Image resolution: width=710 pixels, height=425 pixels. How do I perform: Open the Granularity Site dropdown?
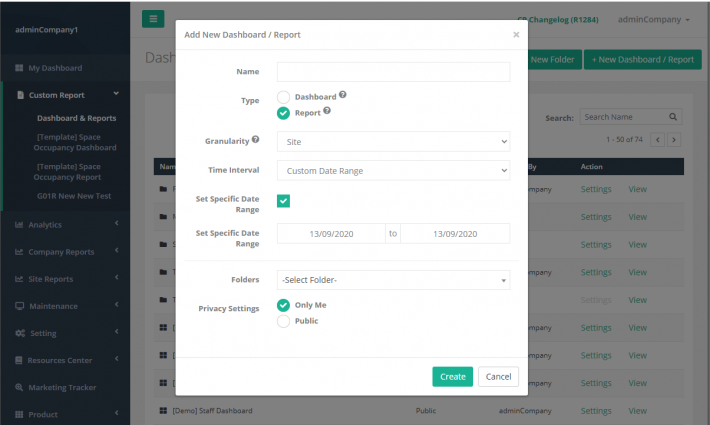tap(393, 142)
